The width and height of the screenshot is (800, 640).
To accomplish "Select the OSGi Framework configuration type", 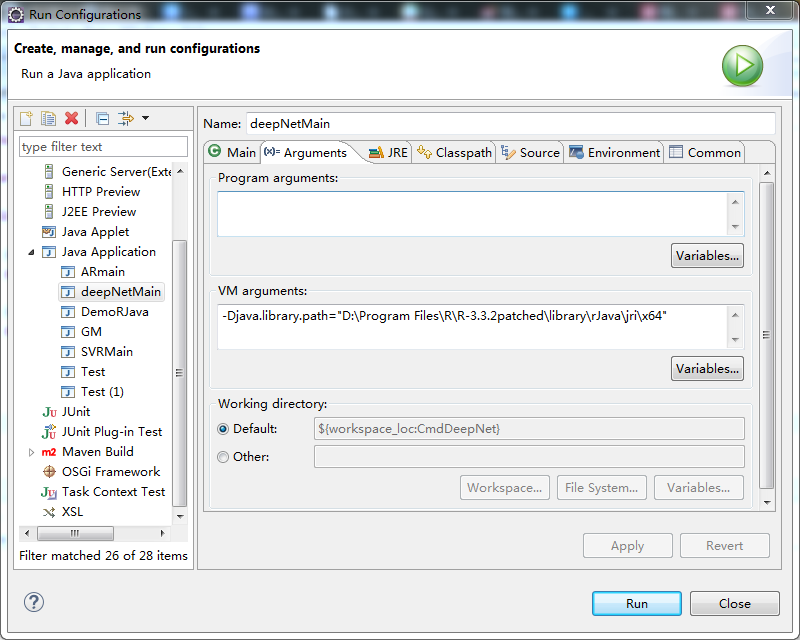I will tap(110, 471).
